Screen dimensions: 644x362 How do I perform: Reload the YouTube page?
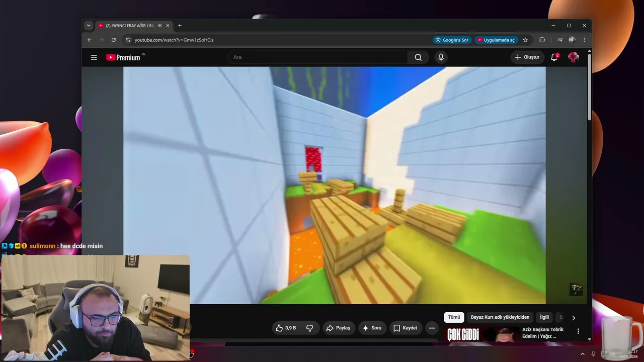114,40
